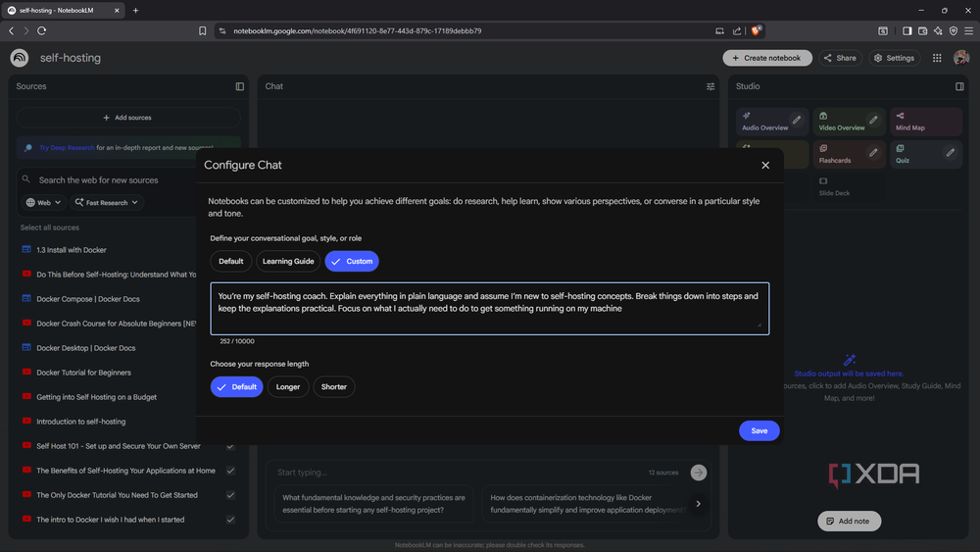
Task: Open Brave Leo AI icon
Action: [938, 30]
